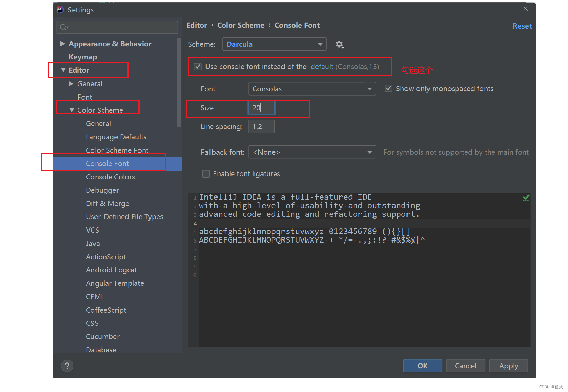Toggle Show only monospaced fonts
Screen dimensions: 568x392
(388, 89)
